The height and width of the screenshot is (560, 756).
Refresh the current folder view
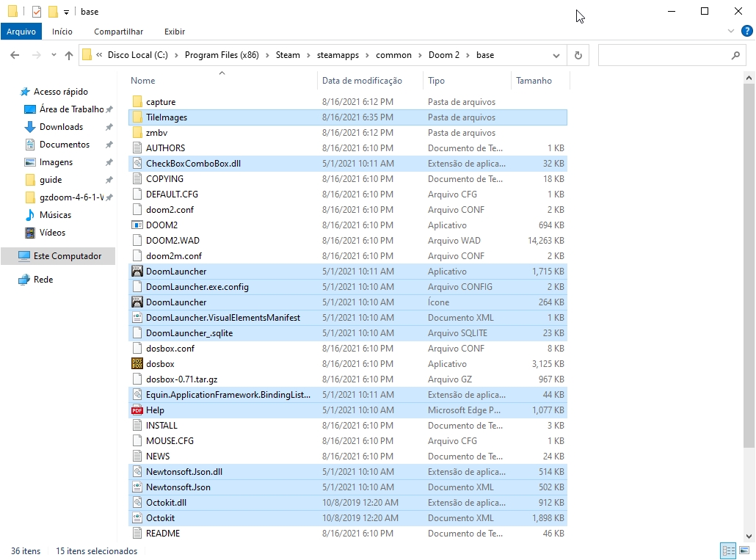[578, 55]
